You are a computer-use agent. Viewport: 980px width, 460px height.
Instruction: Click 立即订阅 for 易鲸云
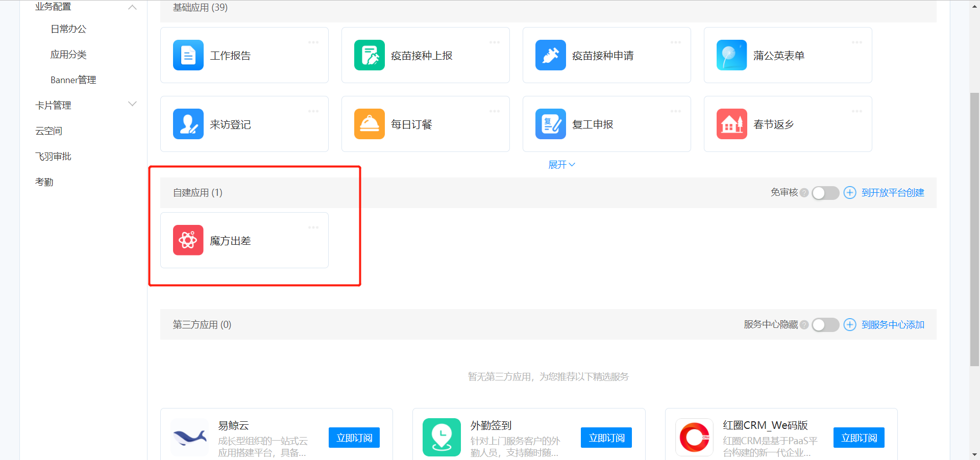[354, 437]
